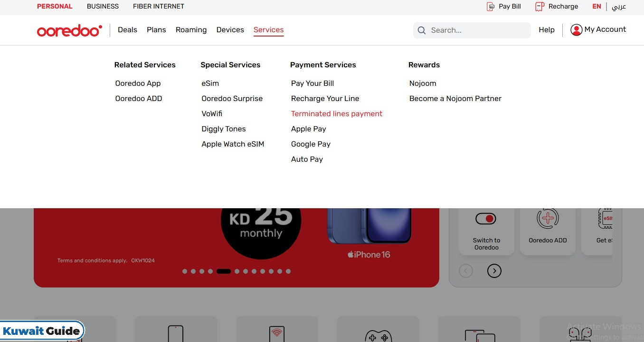Open My Account link
The width and height of the screenshot is (644, 342).
[x=605, y=29]
